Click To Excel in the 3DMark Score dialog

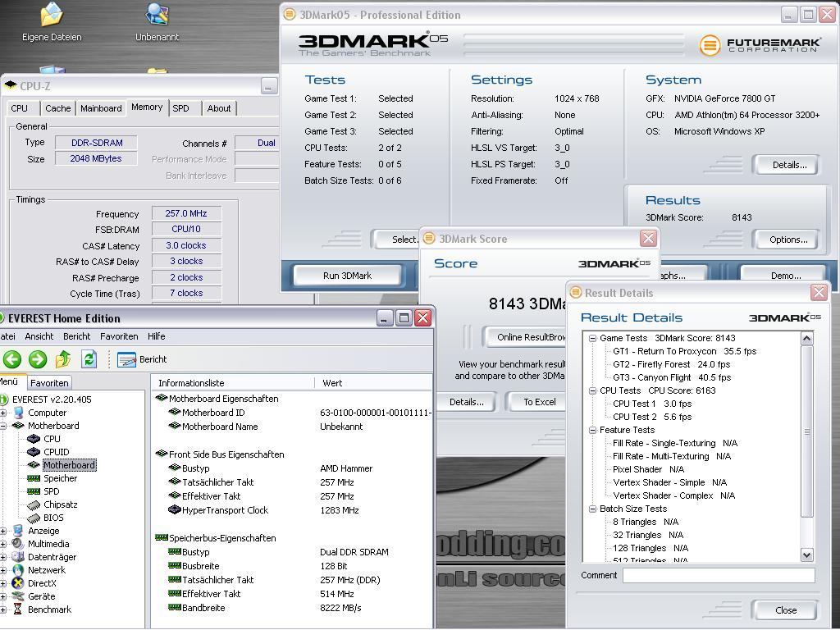[x=537, y=402]
